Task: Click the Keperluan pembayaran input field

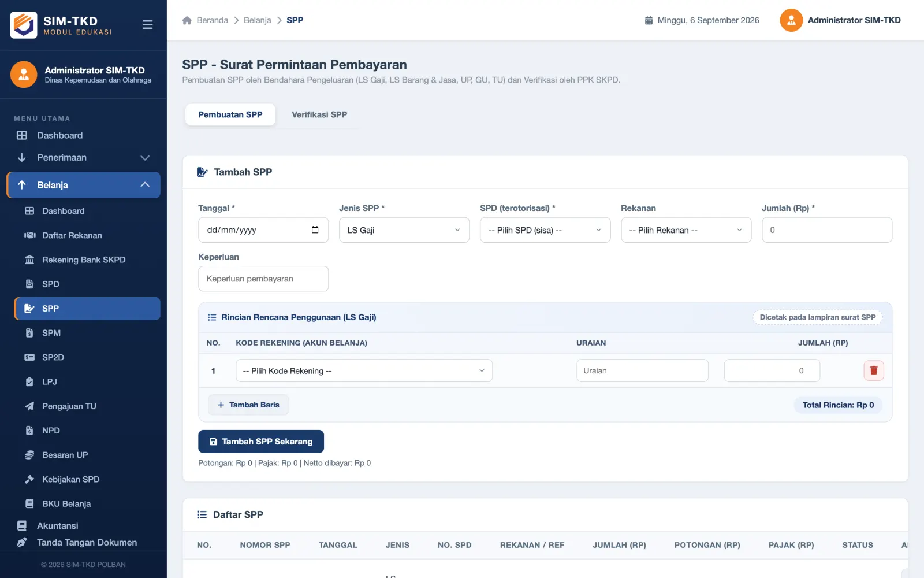Action: click(x=263, y=279)
